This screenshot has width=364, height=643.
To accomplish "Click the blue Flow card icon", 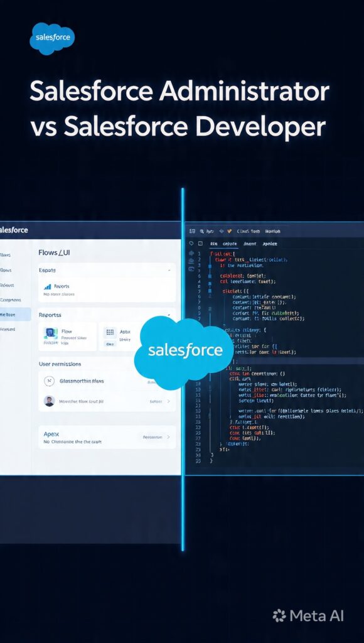I will (51, 333).
